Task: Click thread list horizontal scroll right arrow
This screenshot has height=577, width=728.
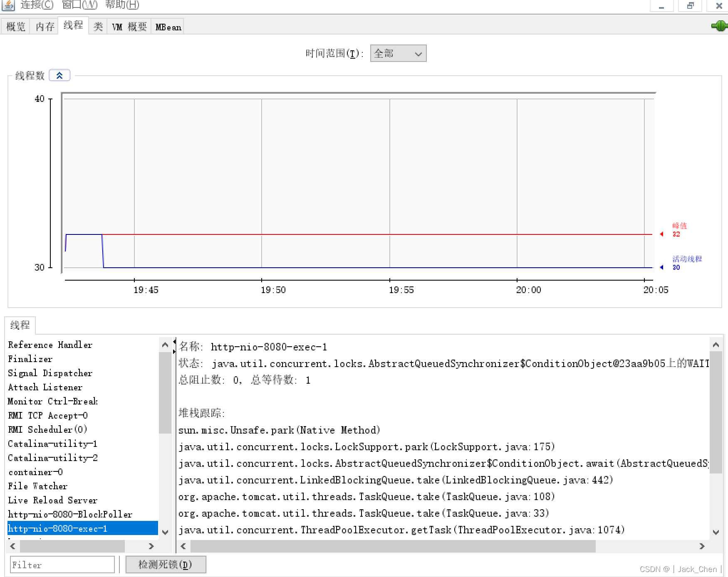Action: (151, 546)
